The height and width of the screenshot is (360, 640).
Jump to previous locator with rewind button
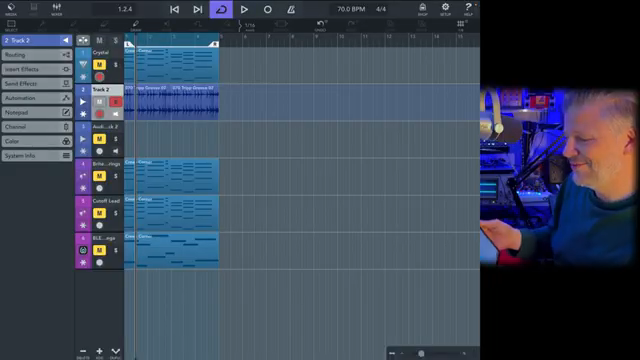[174, 9]
